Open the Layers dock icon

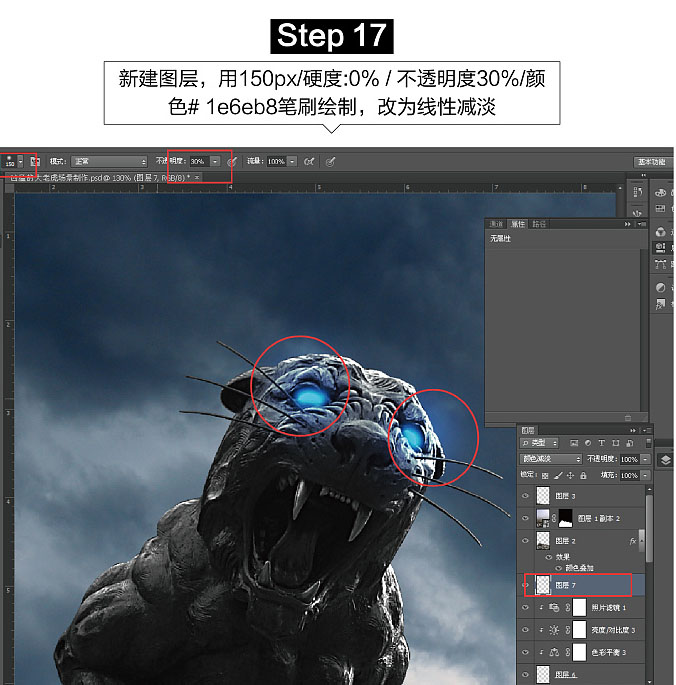(x=666, y=460)
